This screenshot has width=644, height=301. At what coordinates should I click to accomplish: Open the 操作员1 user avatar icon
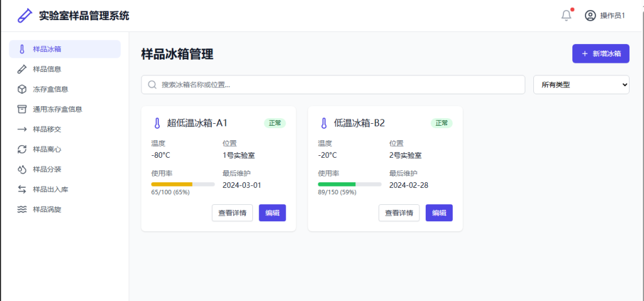point(590,16)
